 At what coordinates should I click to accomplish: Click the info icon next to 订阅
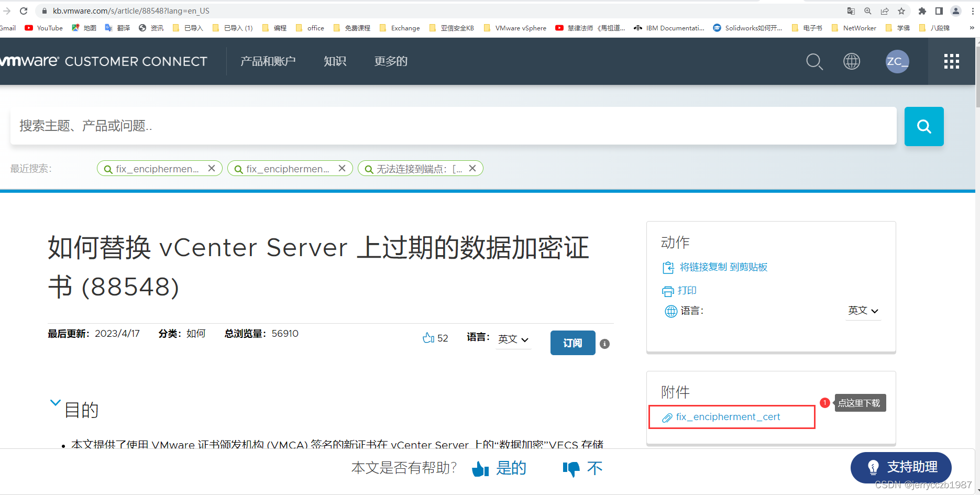[604, 344]
